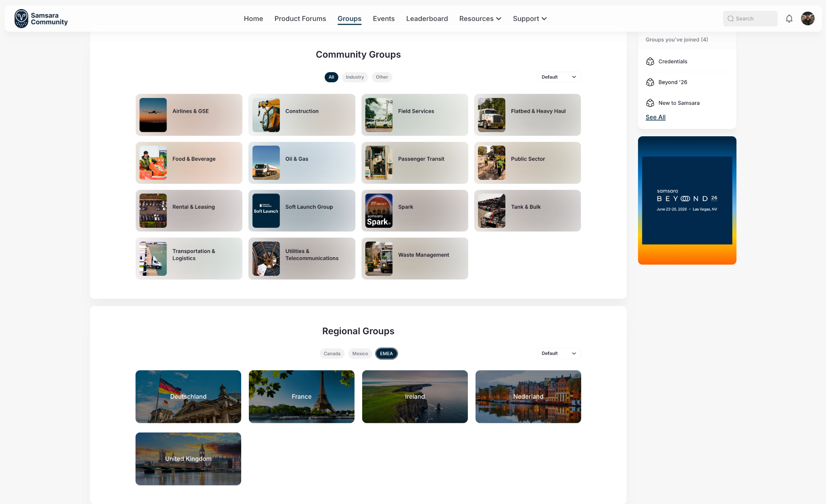Open the Events page
This screenshot has width=826, height=504.
(x=384, y=19)
